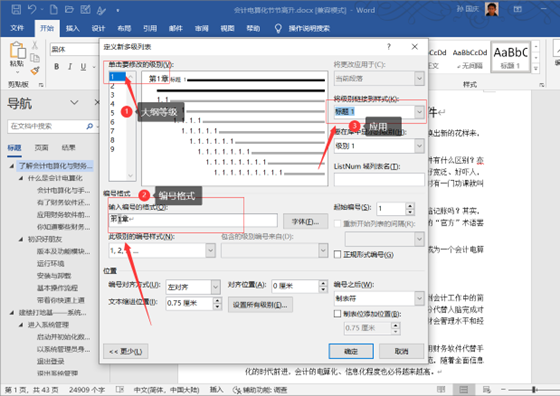Viewport: 560px width, 396px height.
Task: Check the 重新开始列表的间隔 checkbox
Action: tap(337, 224)
